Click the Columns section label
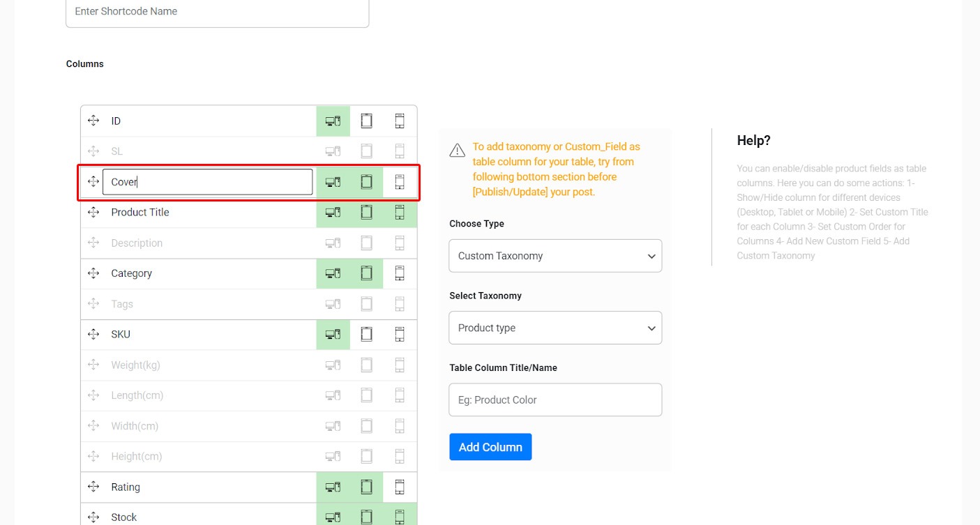Image resolution: width=980 pixels, height=525 pixels. click(85, 63)
